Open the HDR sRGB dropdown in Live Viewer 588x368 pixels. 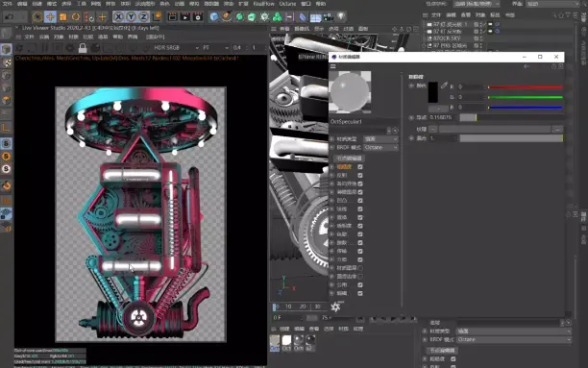point(176,48)
